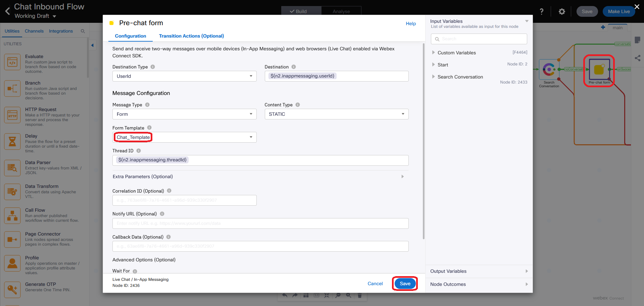Click the Search Conversation node on canvas

(549, 70)
